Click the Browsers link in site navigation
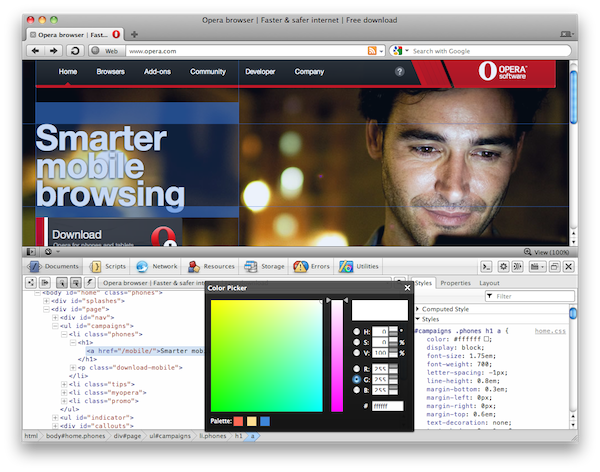 pos(111,72)
